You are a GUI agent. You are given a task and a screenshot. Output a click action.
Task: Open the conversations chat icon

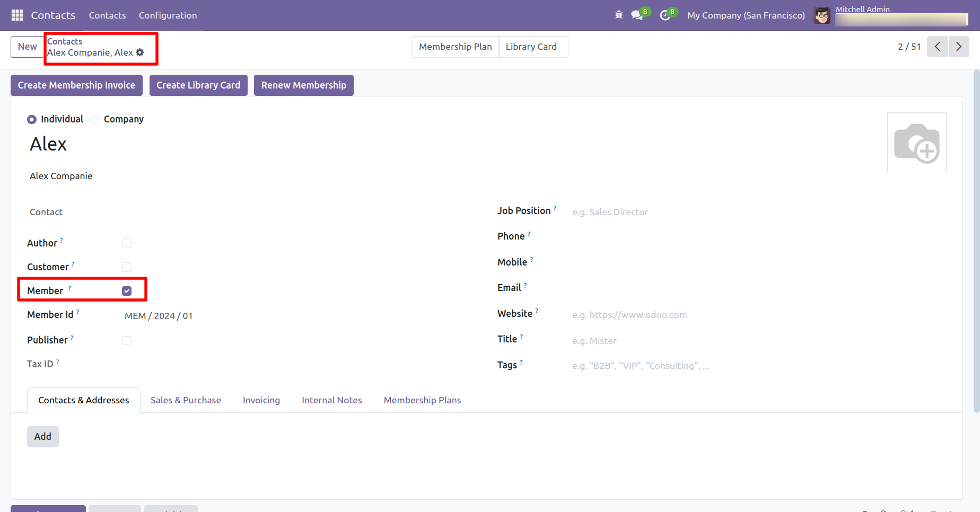(x=637, y=15)
